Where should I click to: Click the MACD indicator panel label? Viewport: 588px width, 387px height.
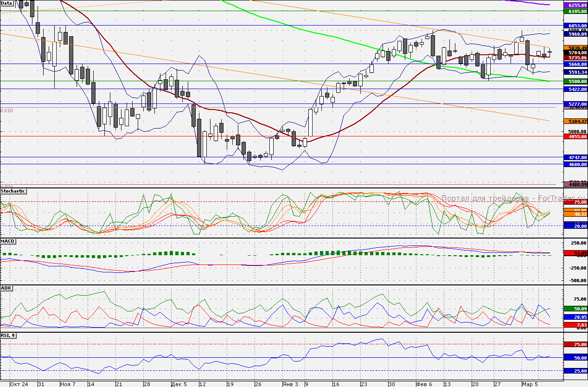[7, 241]
